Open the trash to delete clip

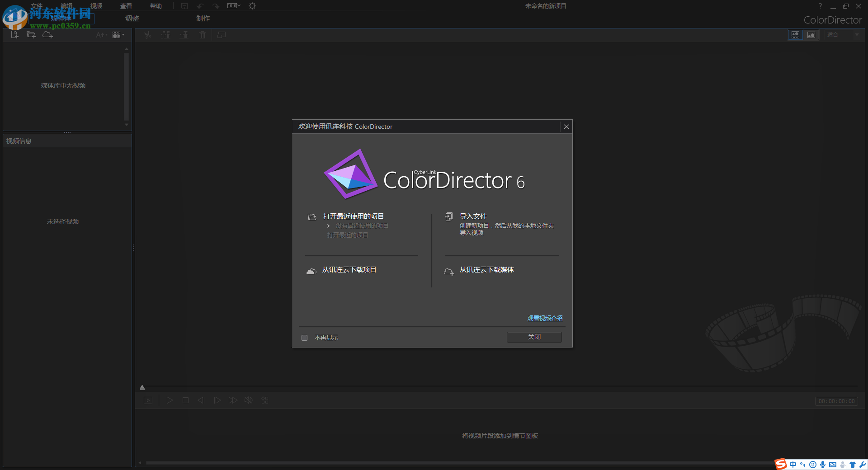pyautogui.click(x=202, y=34)
